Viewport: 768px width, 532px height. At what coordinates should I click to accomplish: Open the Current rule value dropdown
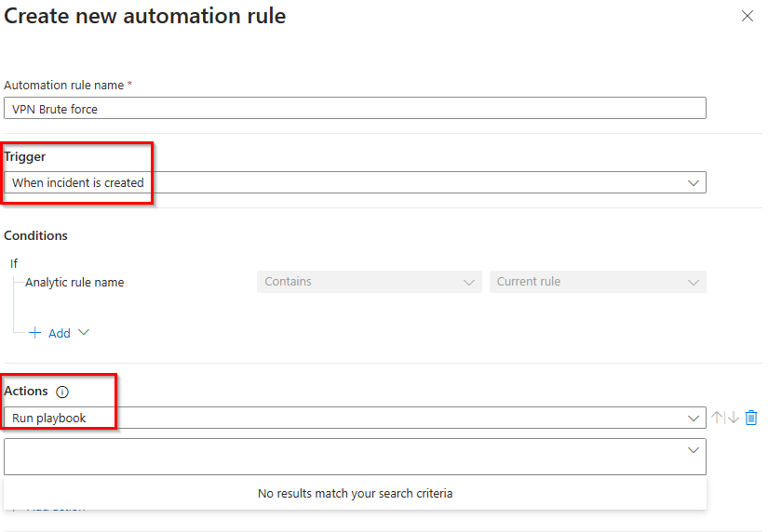click(597, 282)
